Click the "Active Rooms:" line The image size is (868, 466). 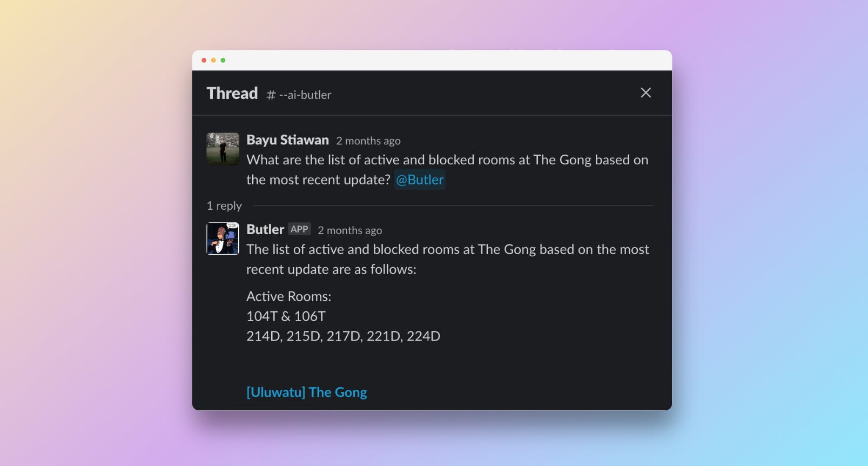click(x=289, y=296)
